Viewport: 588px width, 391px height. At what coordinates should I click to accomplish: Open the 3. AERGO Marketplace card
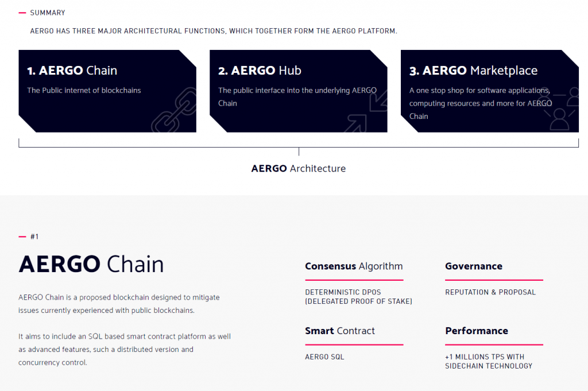click(490, 91)
